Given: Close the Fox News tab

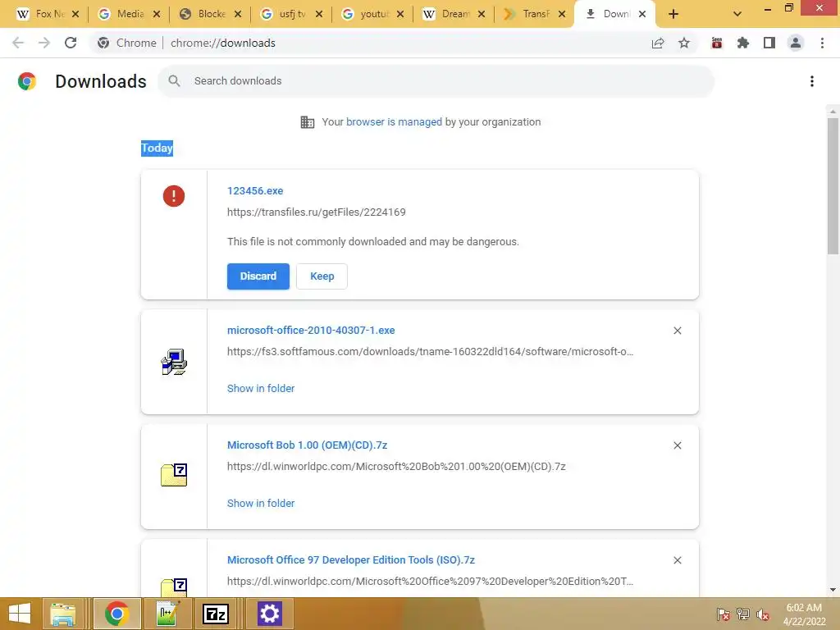Looking at the screenshot, I should pos(75,14).
